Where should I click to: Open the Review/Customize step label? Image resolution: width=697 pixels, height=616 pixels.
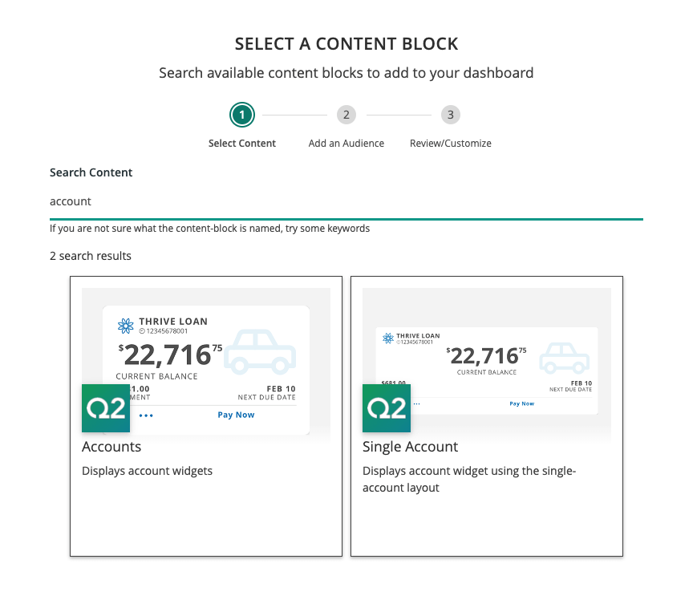tap(450, 143)
